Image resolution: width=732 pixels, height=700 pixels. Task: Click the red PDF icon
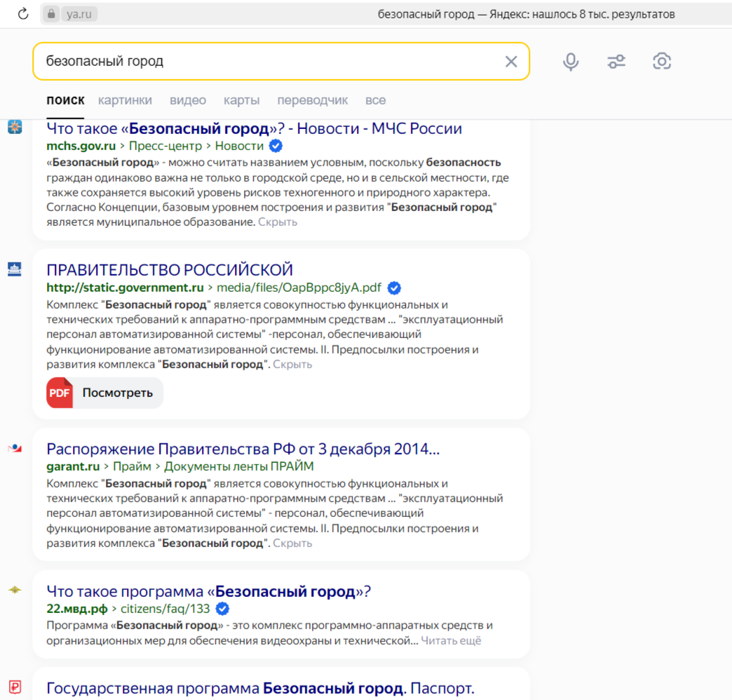pos(60,393)
